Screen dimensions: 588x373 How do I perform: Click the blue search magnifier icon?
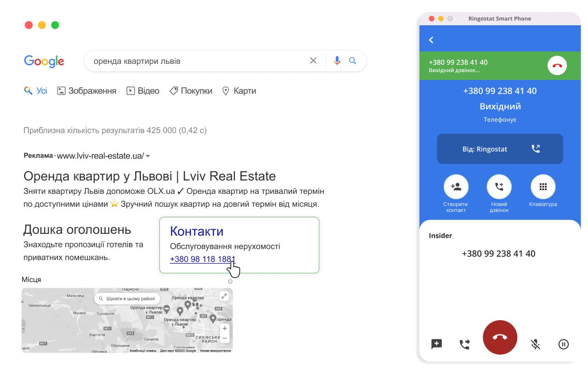[353, 61]
